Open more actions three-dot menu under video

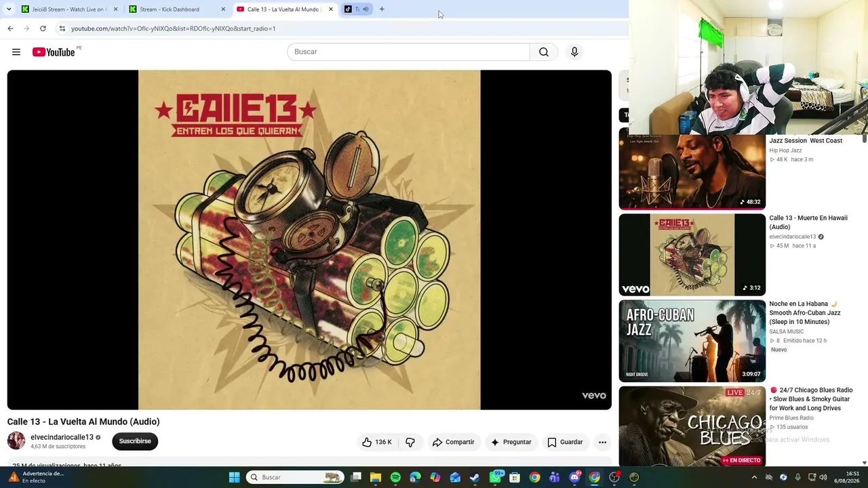click(x=602, y=442)
